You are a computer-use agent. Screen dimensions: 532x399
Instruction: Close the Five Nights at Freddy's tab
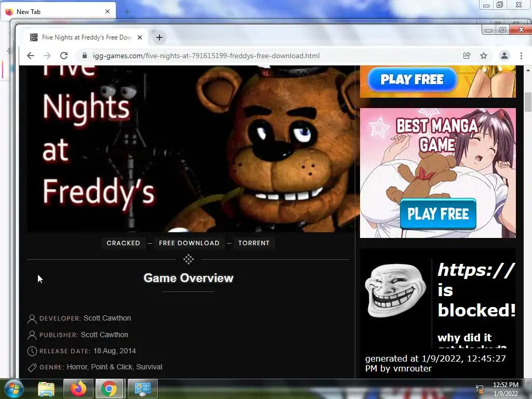point(139,37)
